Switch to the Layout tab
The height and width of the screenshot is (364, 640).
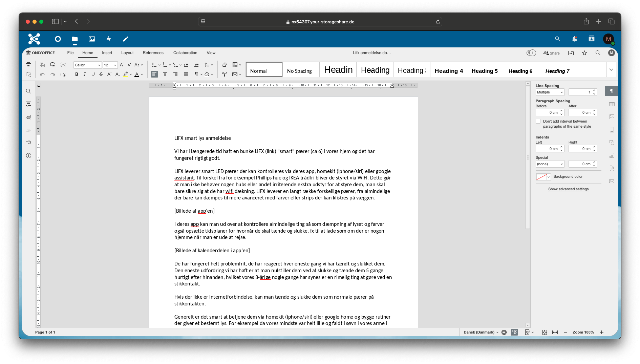127,53
